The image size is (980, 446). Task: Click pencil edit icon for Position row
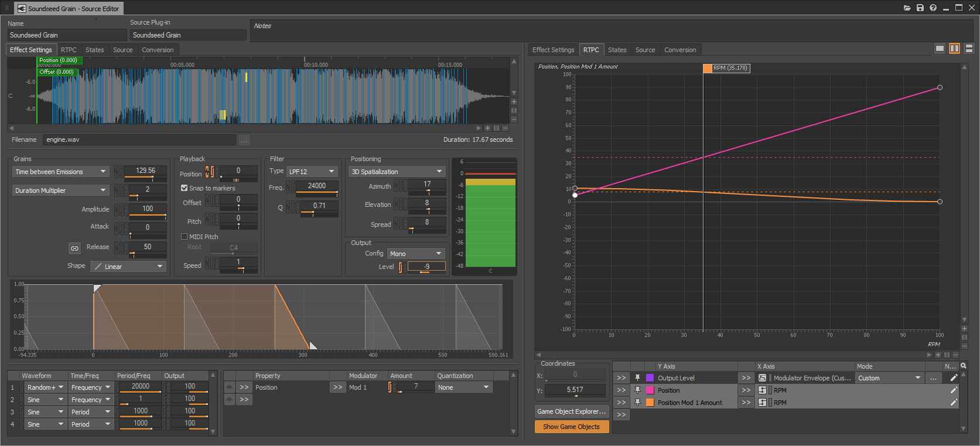click(953, 390)
